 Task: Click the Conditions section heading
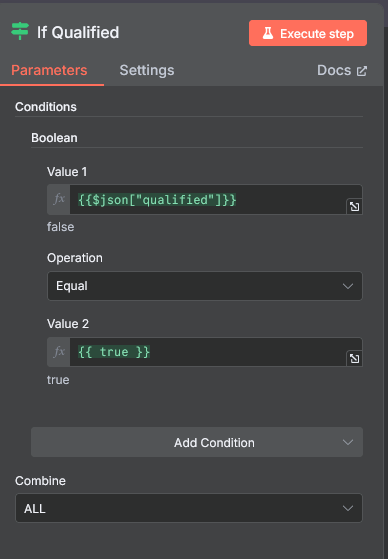[46, 107]
